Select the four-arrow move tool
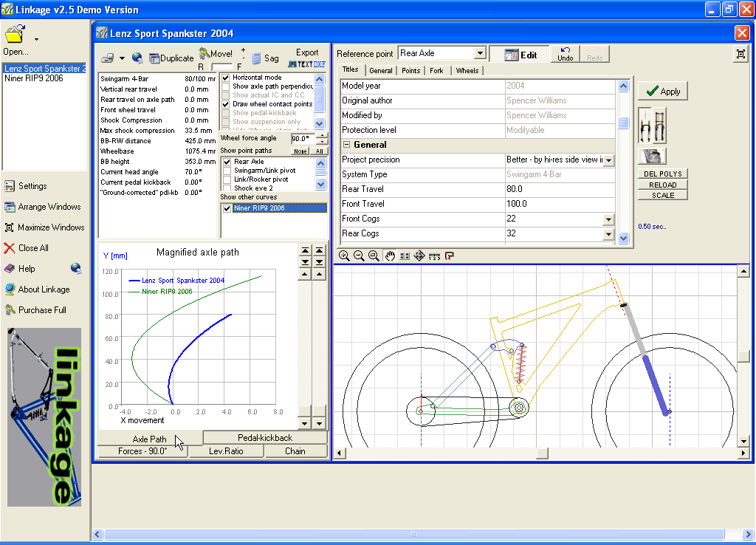 [419, 256]
